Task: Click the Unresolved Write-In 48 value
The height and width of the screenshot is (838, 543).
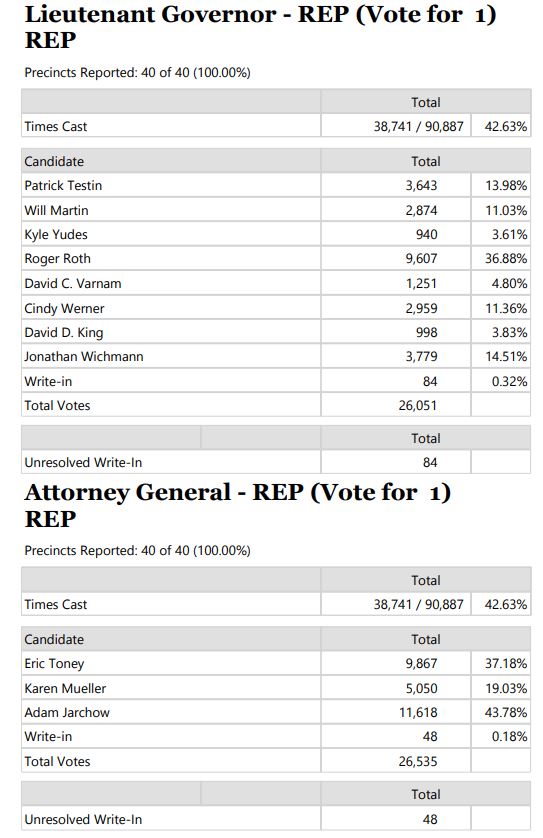Action: point(430,819)
